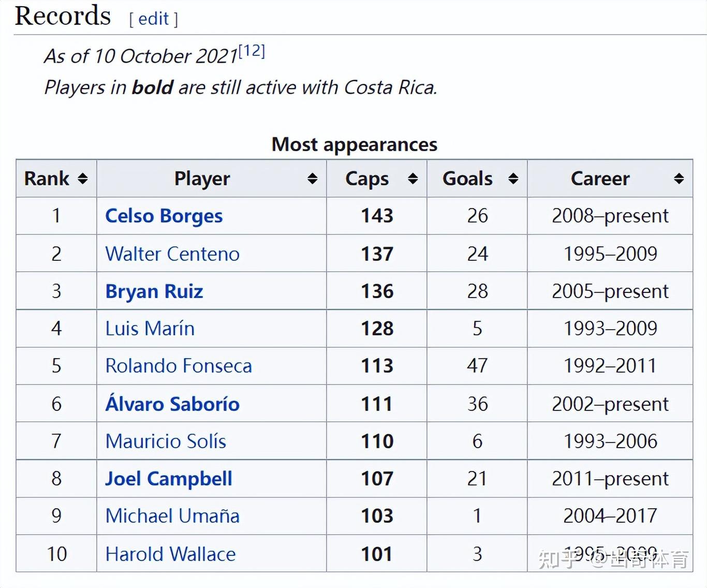Click the Player column sort arrows
Viewport: 707px width, 588px height.
pyautogui.click(x=312, y=179)
